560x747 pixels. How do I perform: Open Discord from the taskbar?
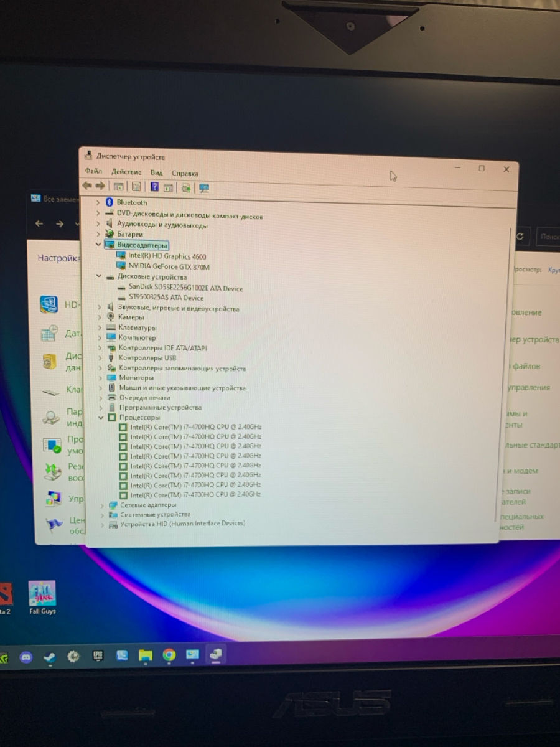coord(26,657)
